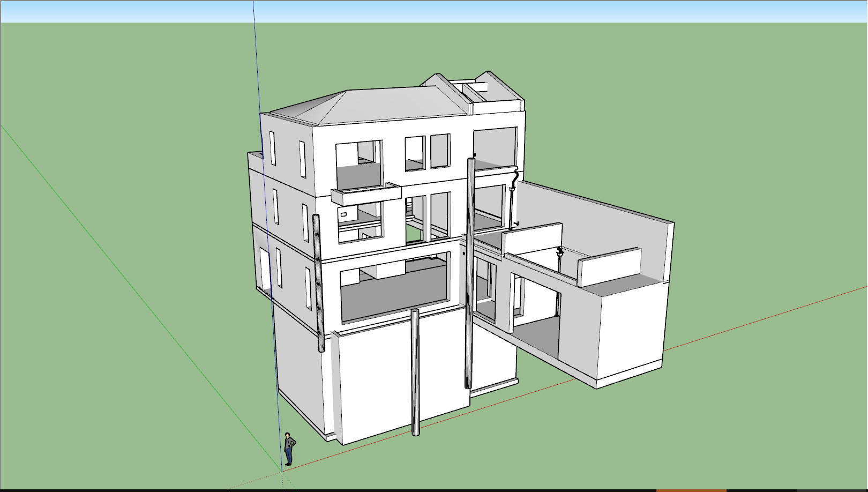Screen dimensions: 868x492
Task: Click inside the wide first-floor opening
Action: tap(394, 292)
